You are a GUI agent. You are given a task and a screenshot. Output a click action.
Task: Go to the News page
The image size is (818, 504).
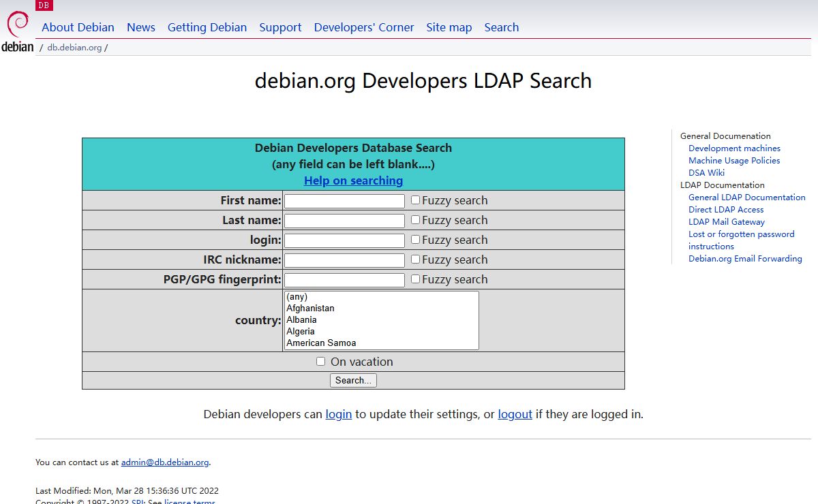(141, 27)
